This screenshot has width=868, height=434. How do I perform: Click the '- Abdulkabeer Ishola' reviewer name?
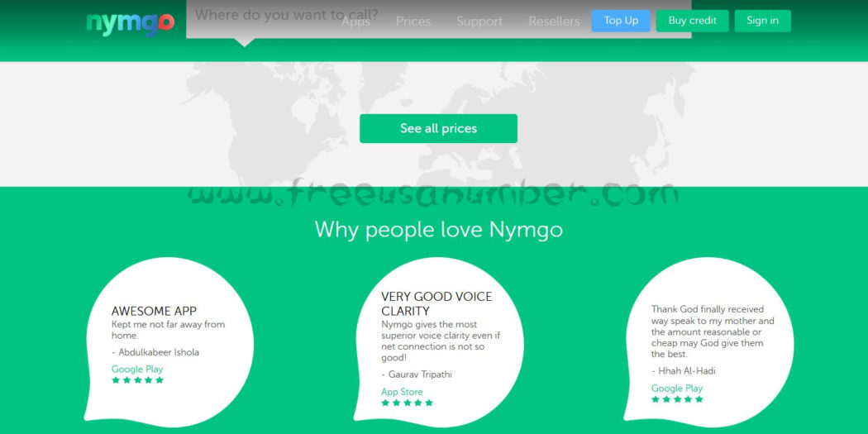155,352
